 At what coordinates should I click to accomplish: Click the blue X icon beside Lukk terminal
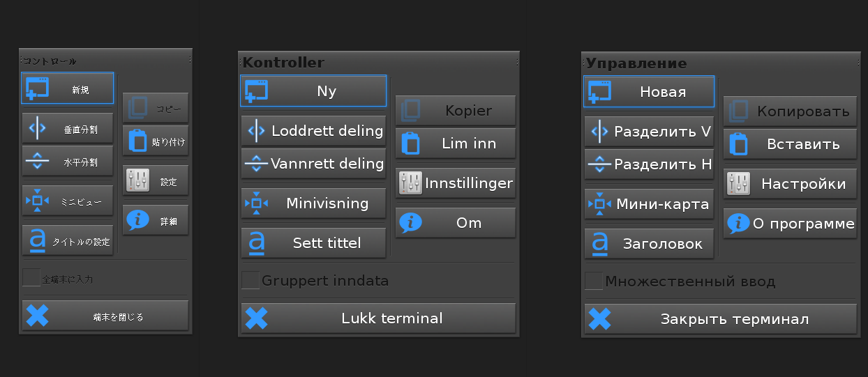257,318
